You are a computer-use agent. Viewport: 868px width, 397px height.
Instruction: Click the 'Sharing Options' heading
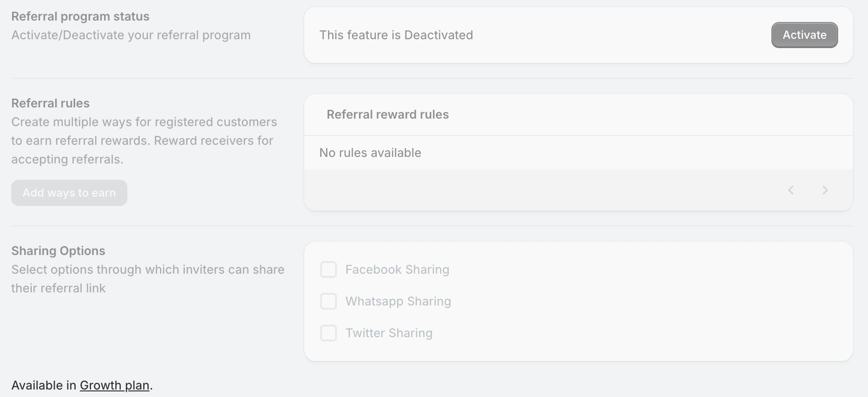click(58, 251)
